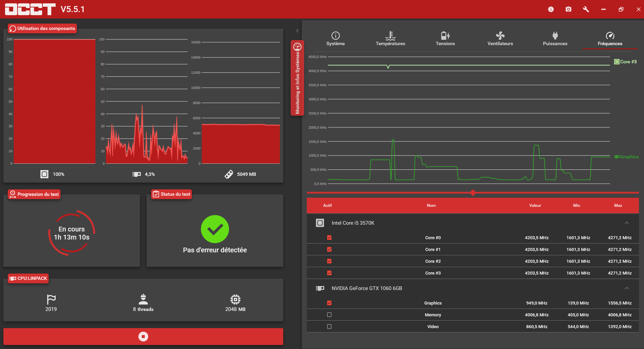
Task: Sort the table by the Actif column header
Action: (327, 205)
